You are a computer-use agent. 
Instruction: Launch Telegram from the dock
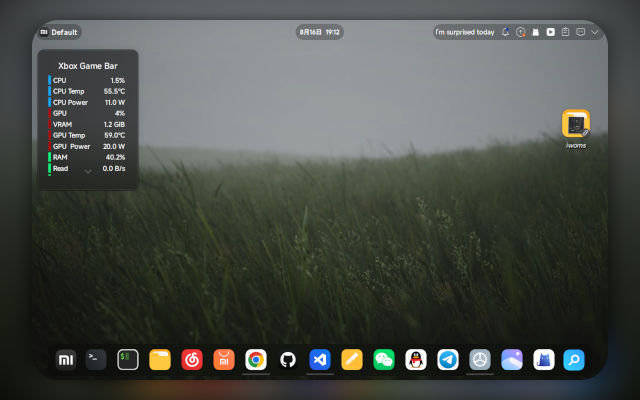coord(448,360)
